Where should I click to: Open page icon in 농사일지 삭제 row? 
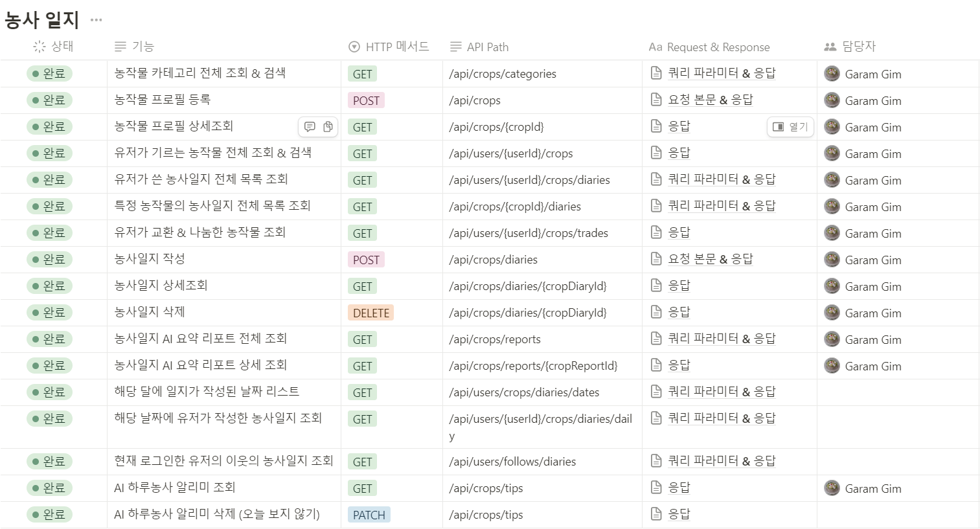pyautogui.click(x=656, y=312)
